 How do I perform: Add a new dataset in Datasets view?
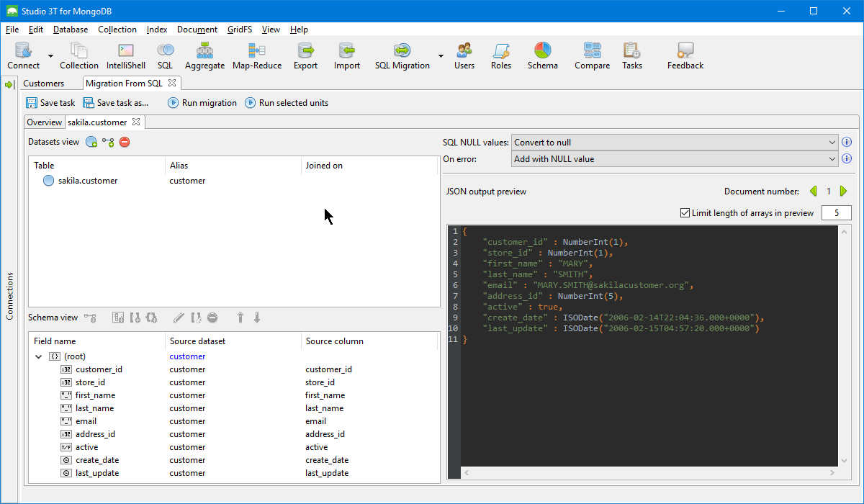(91, 142)
